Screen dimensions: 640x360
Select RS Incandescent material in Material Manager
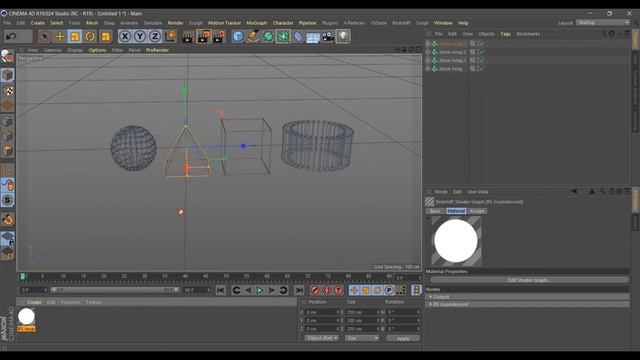pyautogui.click(x=27, y=319)
